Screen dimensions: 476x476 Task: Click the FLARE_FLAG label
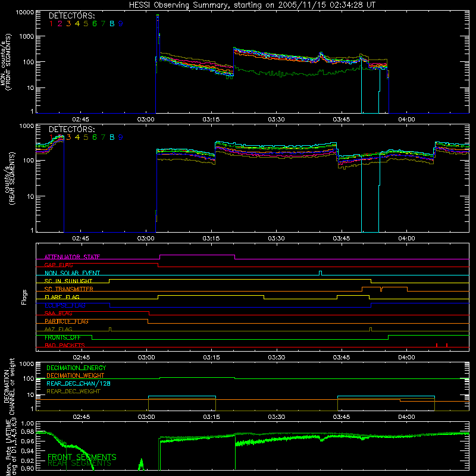pos(62,297)
